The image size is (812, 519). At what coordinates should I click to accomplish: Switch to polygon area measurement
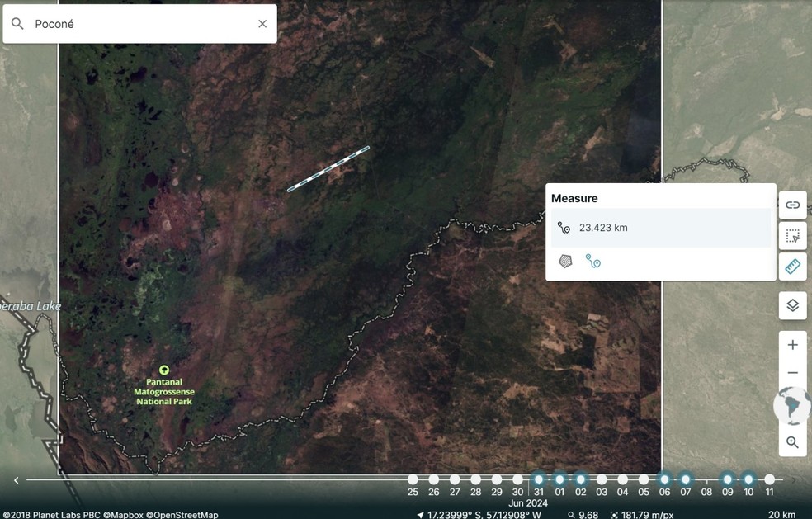pos(565,261)
